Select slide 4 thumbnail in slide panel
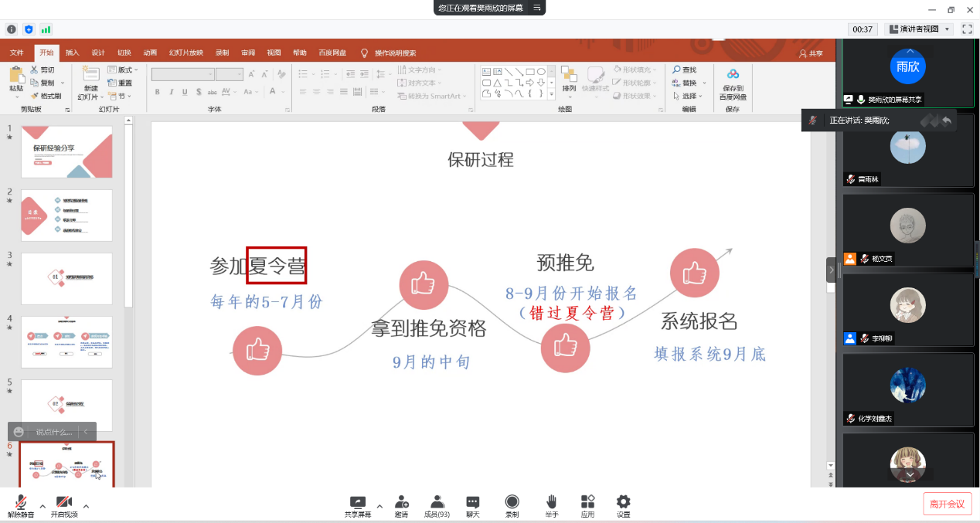 66,341
